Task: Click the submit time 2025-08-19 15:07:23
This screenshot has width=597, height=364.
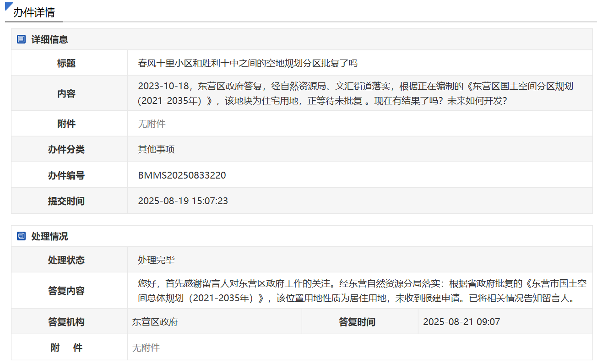Action: point(183,201)
